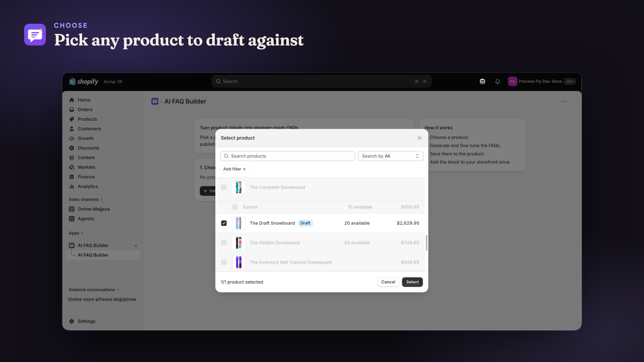The width and height of the screenshot is (644, 362).
Task: Open the Search by All dropdown
Action: coord(390,156)
